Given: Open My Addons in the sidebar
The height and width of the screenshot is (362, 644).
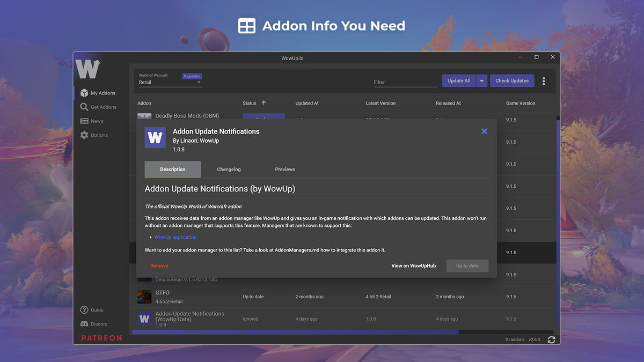Looking at the screenshot, I should click(x=98, y=93).
